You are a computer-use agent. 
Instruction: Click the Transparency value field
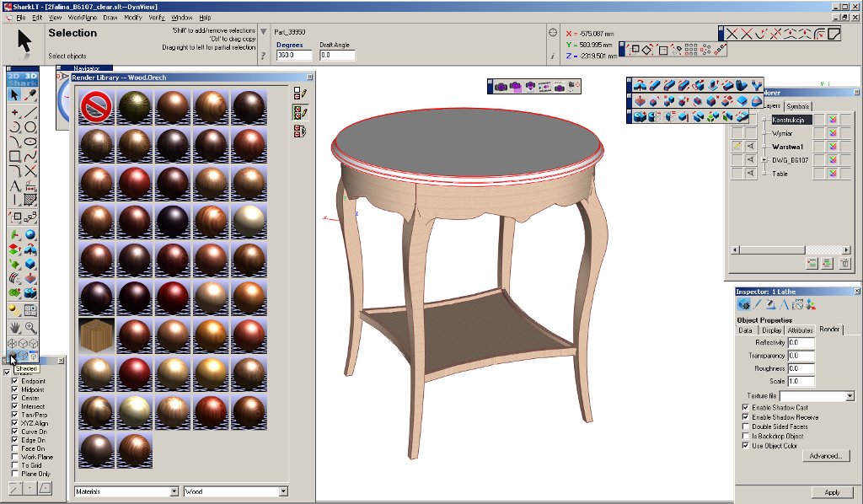801,356
